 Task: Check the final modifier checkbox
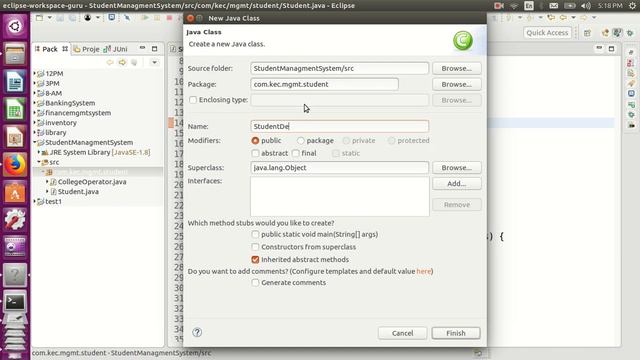(x=296, y=153)
